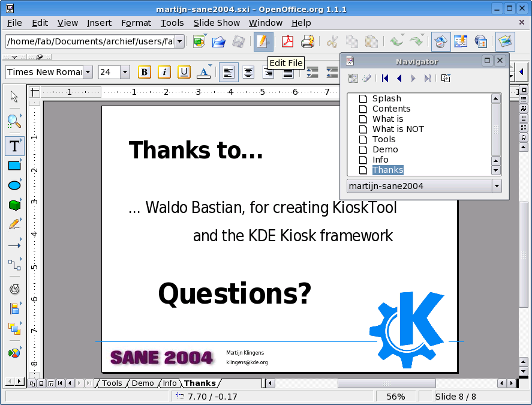Screen dimensions: 532x405
Task: Click the New document icon
Action: click(199, 42)
